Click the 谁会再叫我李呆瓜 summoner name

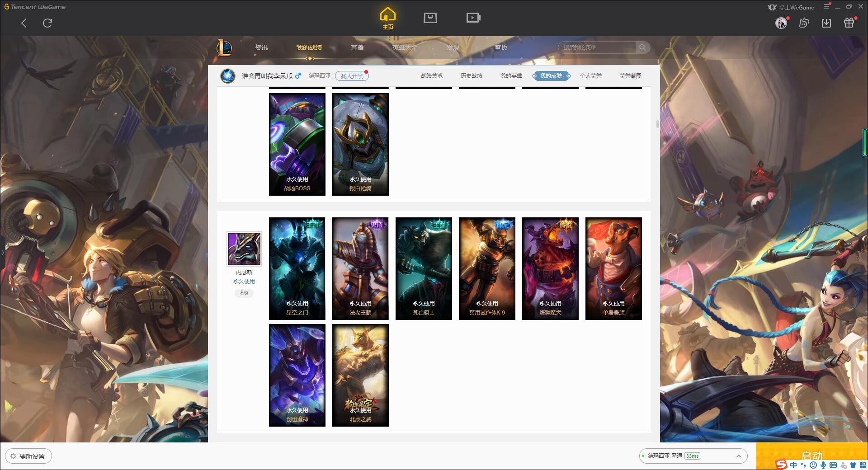click(x=267, y=76)
